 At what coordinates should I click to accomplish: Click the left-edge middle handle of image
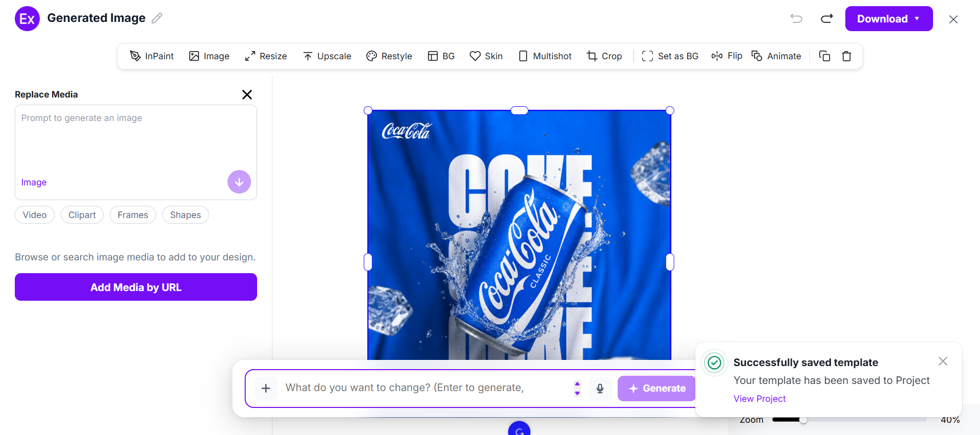coord(368,262)
